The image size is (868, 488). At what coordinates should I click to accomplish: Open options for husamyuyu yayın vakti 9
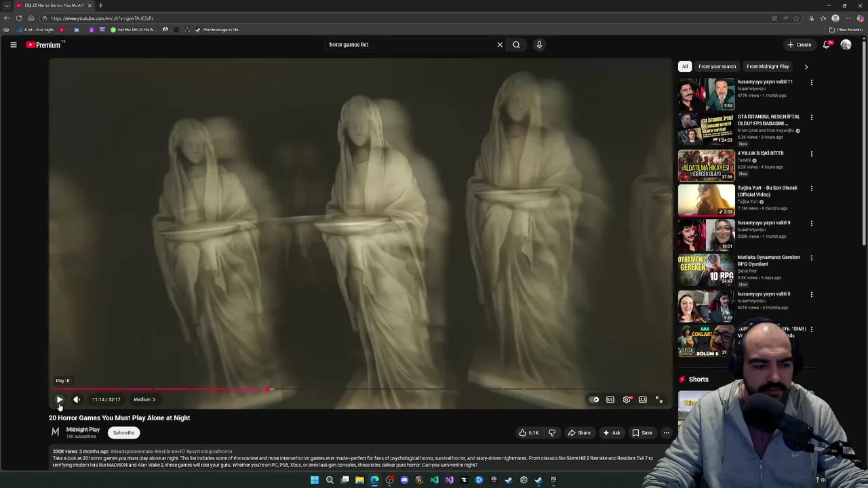(811, 223)
